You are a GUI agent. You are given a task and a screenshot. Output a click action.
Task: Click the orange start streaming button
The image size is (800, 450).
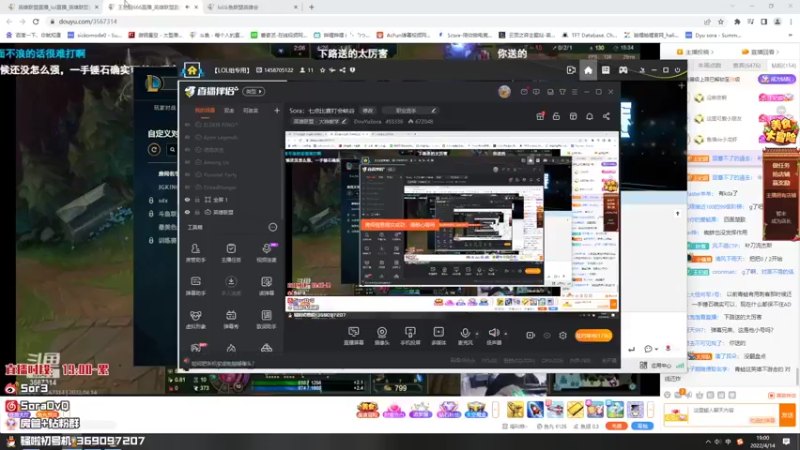pyautogui.click(x=593, y=336)
